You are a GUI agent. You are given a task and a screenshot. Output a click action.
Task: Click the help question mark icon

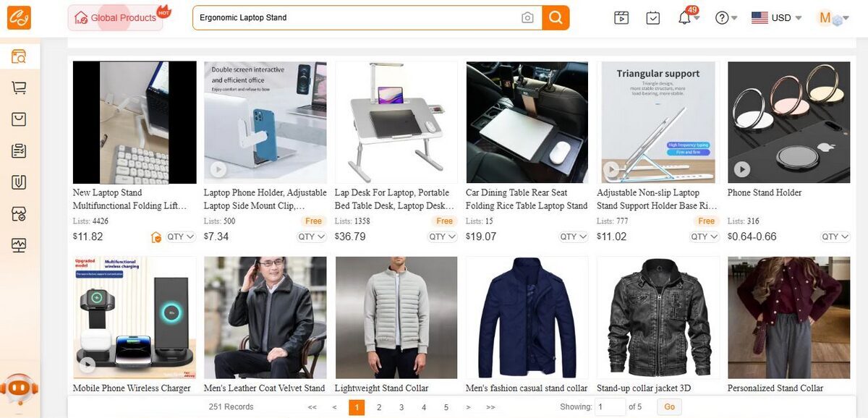pos(722,18)
